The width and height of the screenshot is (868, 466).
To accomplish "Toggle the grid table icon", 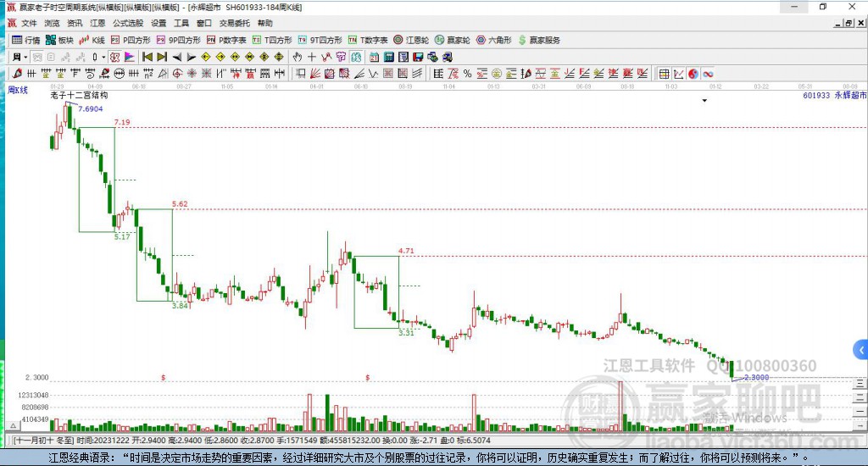I will point(665,74).
